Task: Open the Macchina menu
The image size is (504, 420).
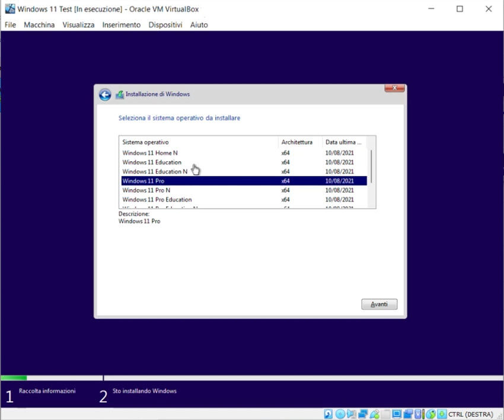Action: click(x=39, y=25)
